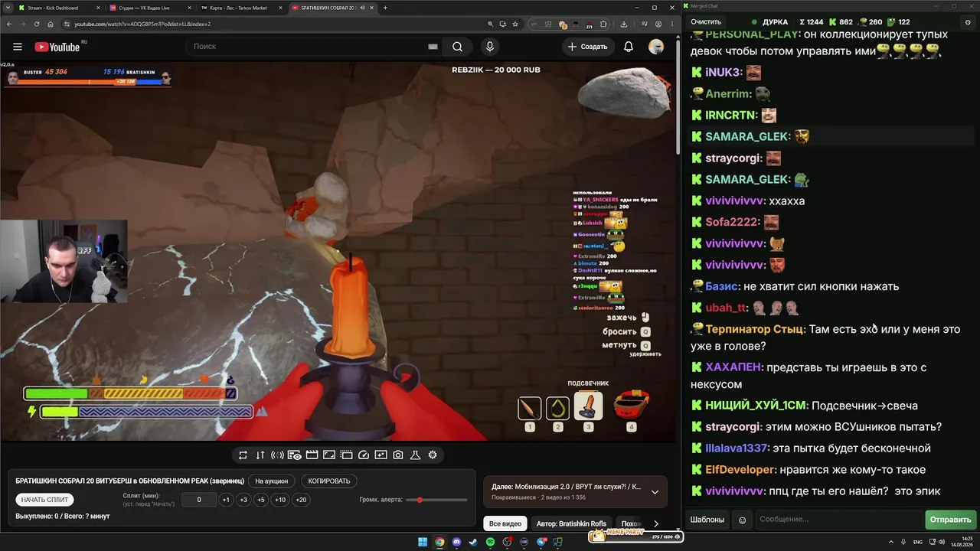Click the streamer webcam overlay in the video
This screenshot has width=980, height=551.
click(x=64, y=262)
